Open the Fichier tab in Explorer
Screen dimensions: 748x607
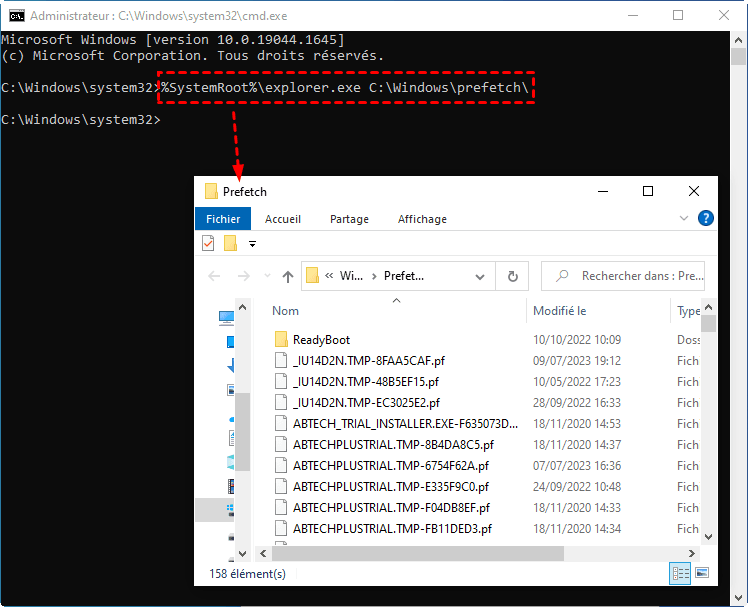tap(223, 219)
